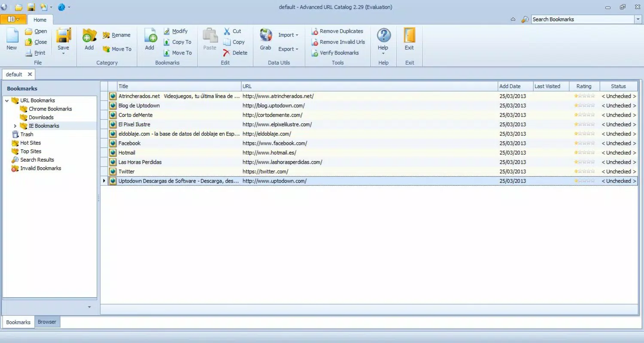Select the Bookmarks bottom tab
Screen dimensions: 644x343
coord(18,322)
